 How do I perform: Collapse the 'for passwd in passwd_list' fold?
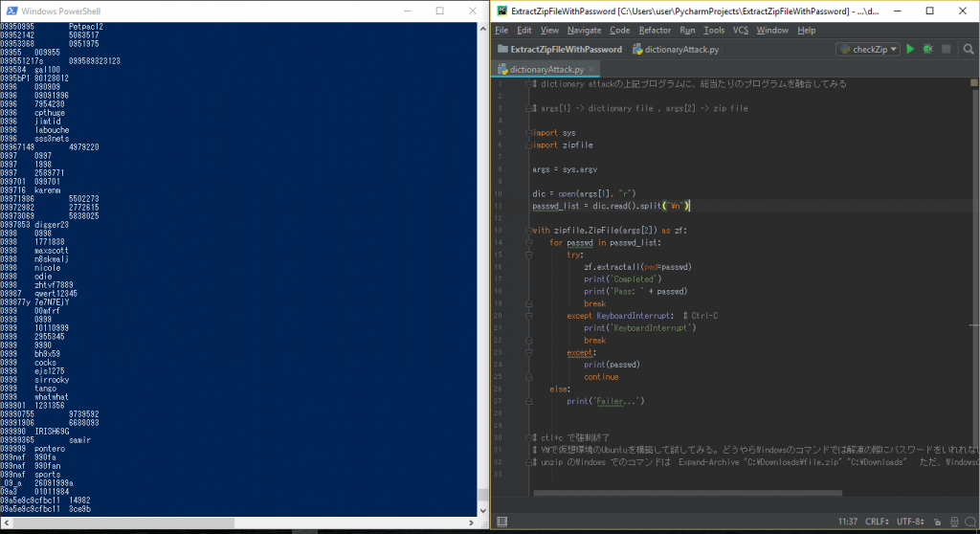pos(527,243)
